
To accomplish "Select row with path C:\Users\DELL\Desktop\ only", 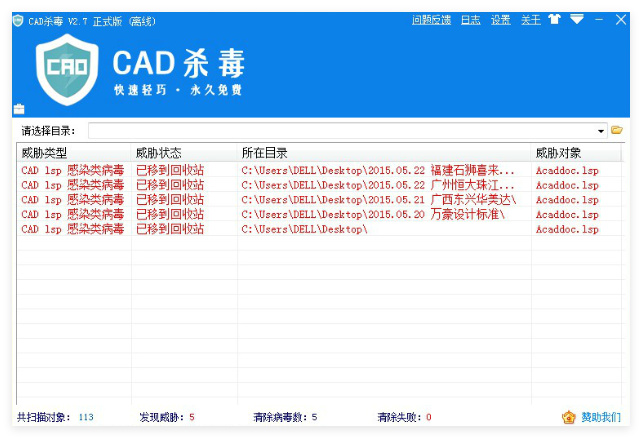I will pos(319,229).
